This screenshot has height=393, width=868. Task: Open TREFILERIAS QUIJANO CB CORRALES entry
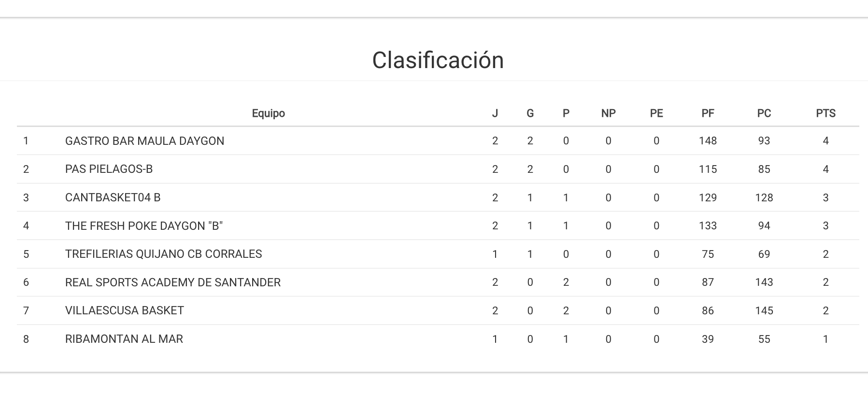click(163, 254)
